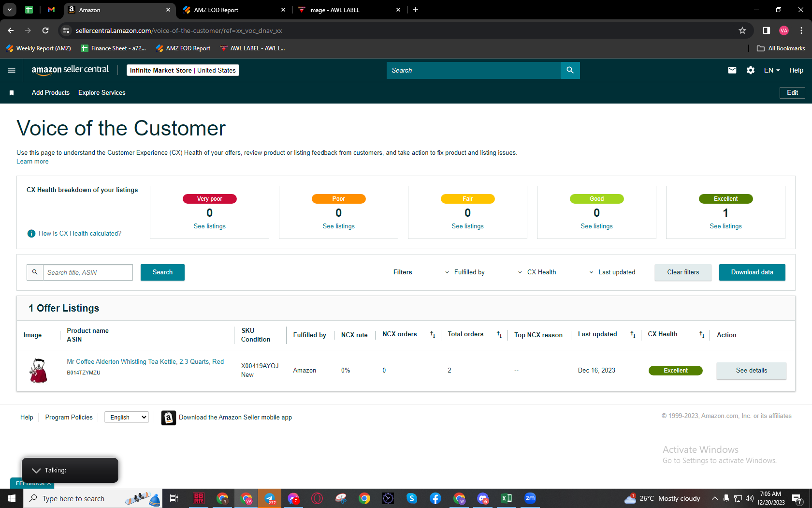Click the Windows taskbar search box

(x=93, y=498)
